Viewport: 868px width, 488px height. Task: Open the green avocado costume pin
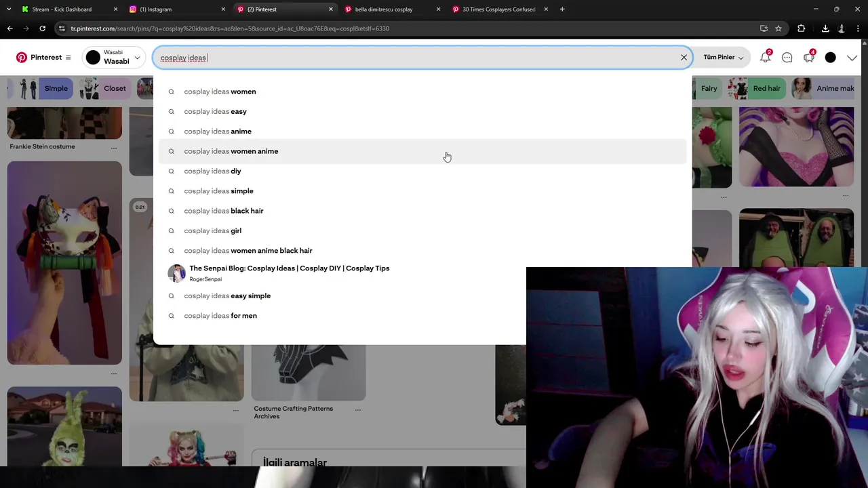coord(796,239)
